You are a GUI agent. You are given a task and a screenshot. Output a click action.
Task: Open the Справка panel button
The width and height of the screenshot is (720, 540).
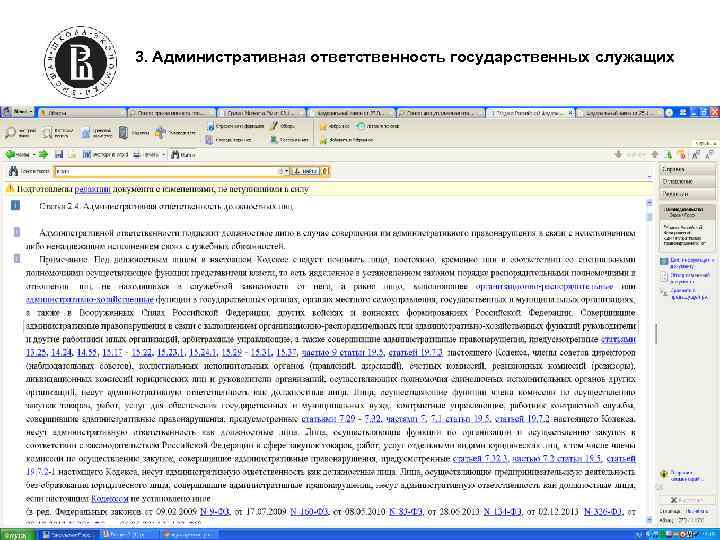tap(687, 169)
